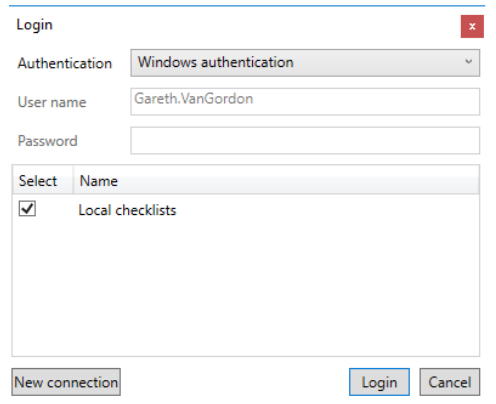Close the Login dialog with red X
The image size is (496, 404).
pos(472,26)
